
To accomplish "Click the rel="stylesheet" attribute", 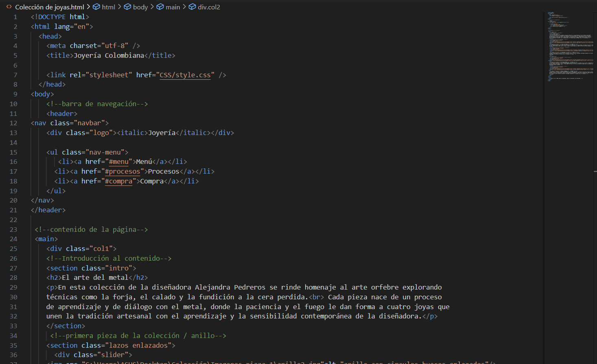I will coord(101,75).
